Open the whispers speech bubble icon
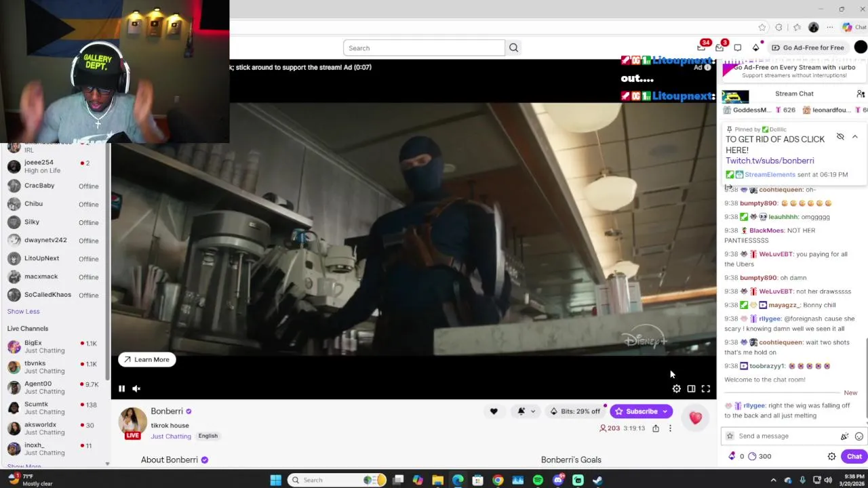The image size is (868, 488). coord(738,47)
